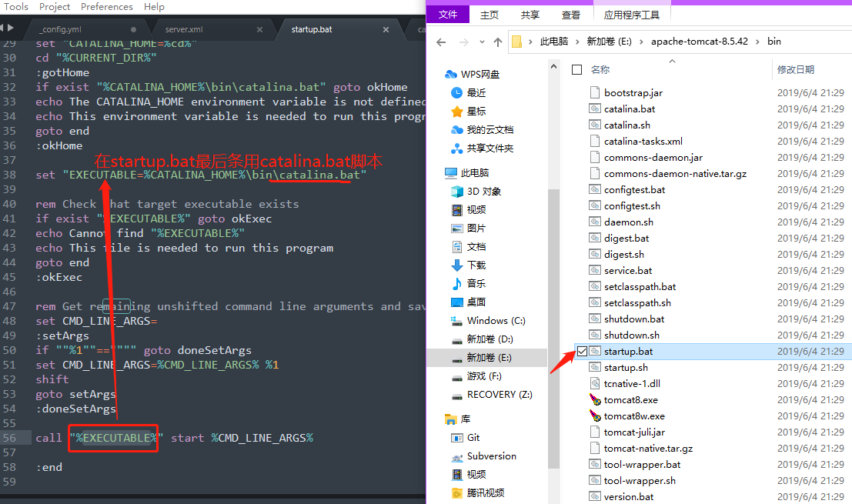
Task: Expand the chevron after 此电脑 in address bar
Action: click(576, 42)
